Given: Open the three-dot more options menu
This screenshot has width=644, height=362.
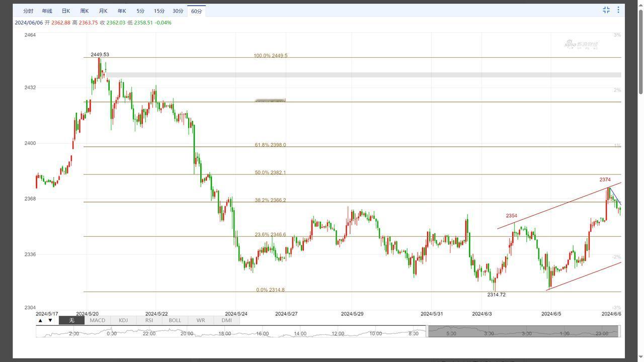Looking at the screenshot, I should click(x=618, y=10).
